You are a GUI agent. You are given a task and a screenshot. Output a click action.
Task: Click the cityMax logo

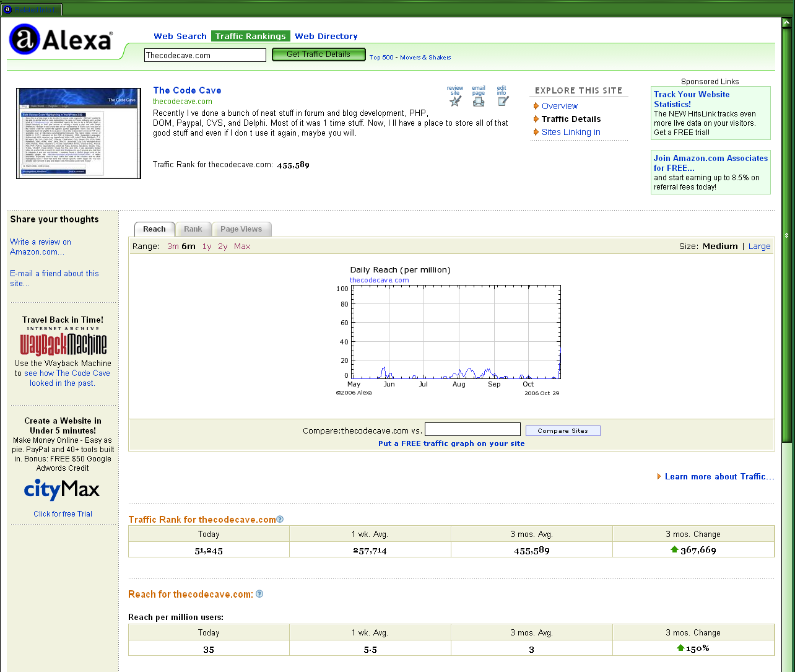point(62,491)
